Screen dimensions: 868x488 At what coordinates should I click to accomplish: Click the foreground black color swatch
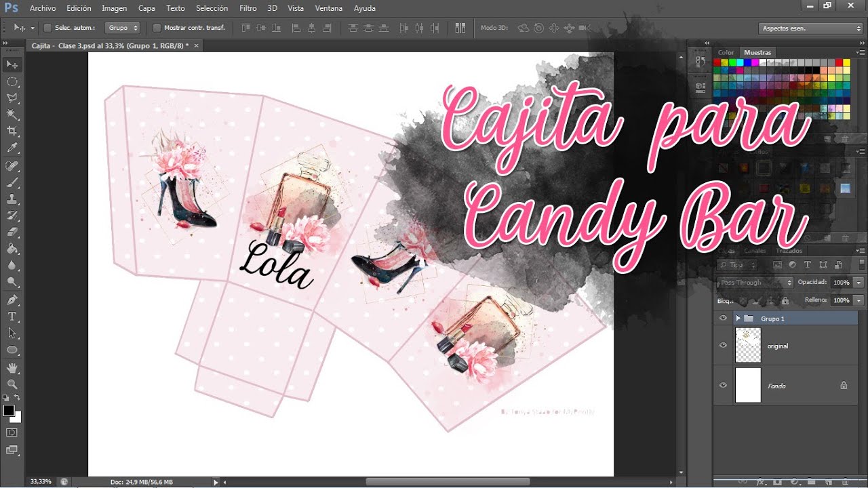[9, 411]
